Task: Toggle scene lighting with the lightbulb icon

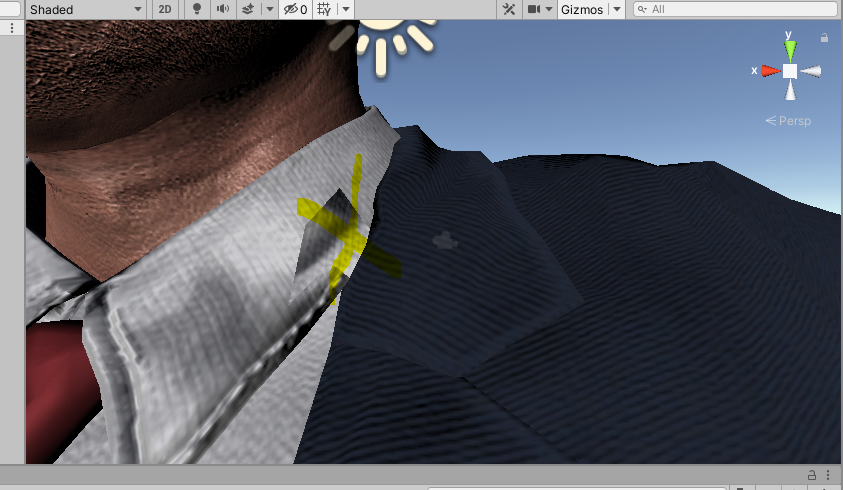Action: [x=197, y=9]
